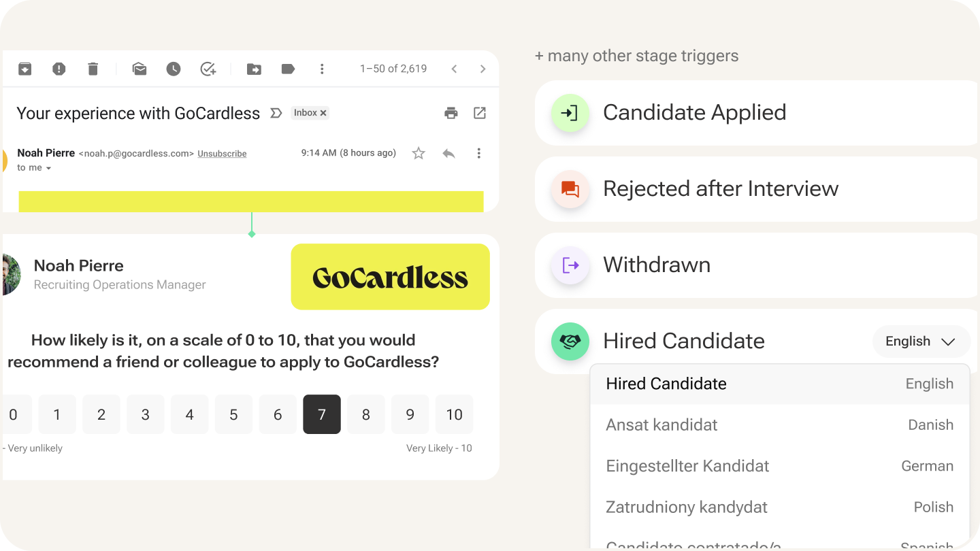The image size is (980, 551).
Task: Report email as spam
Action: click(x=59, y=69)
